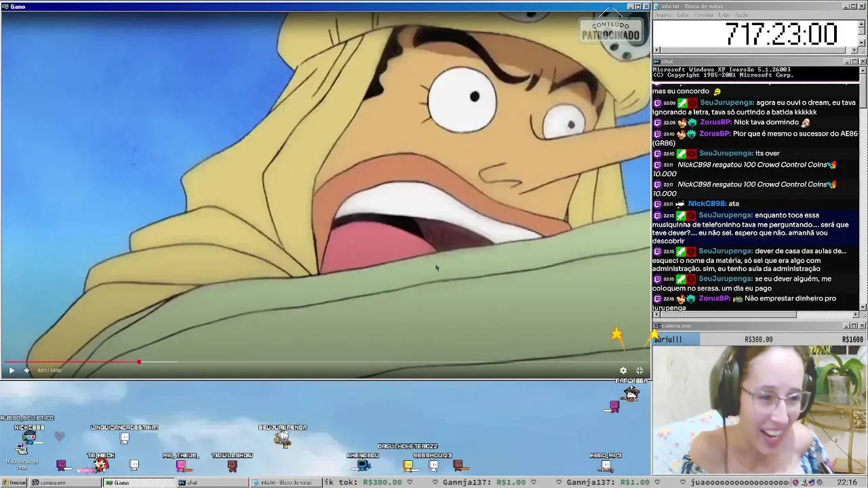Switch to camera.exe taskbar button
The width and height of the screenshot is (868, 488).
coord(65,483)
